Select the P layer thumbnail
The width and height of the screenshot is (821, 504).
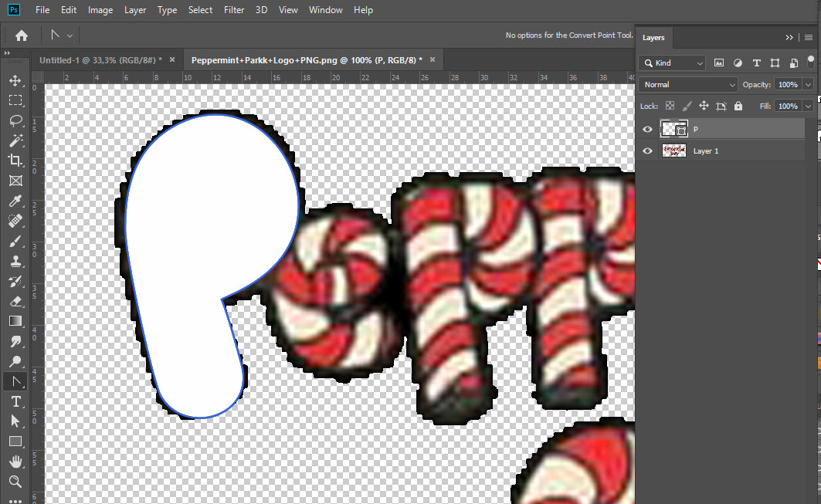(674, 129)
